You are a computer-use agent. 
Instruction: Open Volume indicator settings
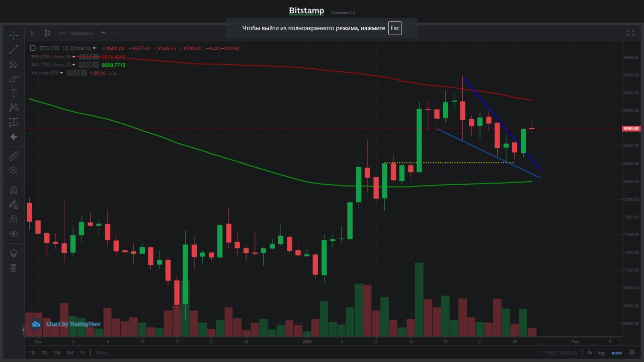tap(76, 73)
